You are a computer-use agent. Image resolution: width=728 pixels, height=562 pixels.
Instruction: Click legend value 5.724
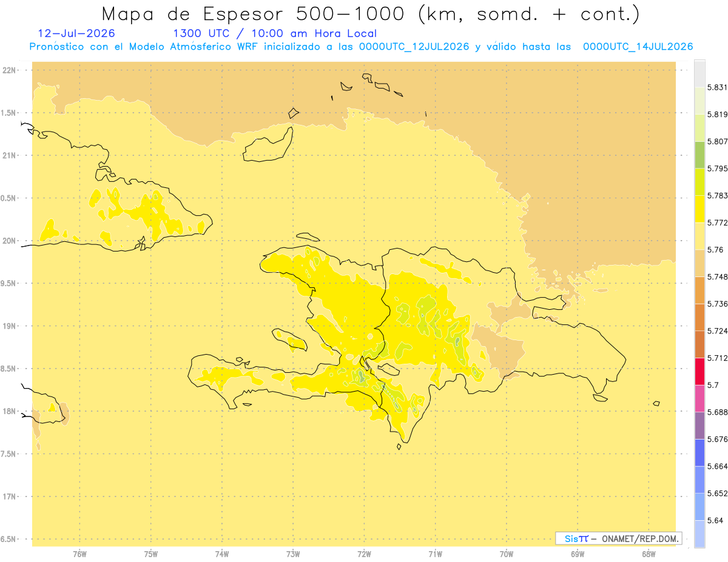click(717, 331)
